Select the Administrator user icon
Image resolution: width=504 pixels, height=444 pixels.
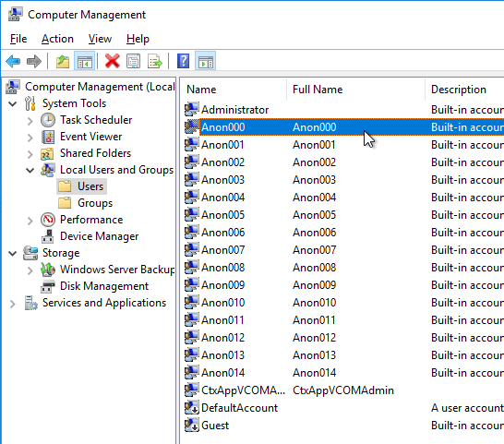(192, 109)
